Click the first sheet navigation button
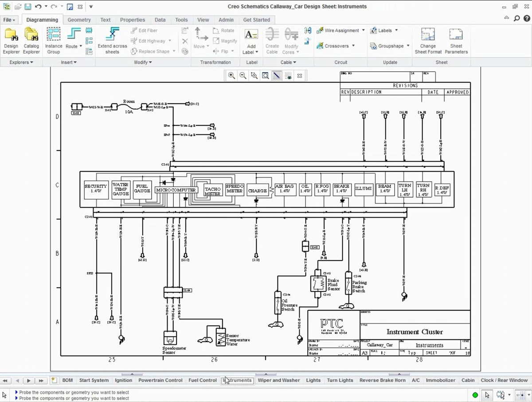 [5, 381]
